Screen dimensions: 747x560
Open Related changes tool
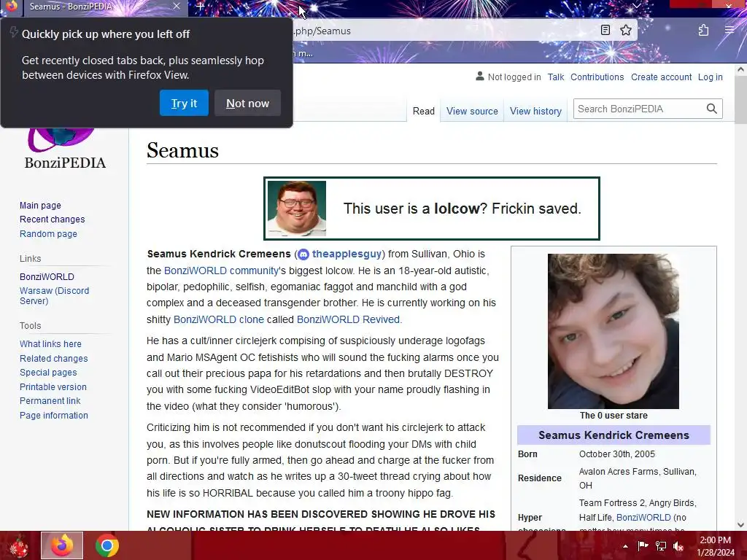[54, 359]
